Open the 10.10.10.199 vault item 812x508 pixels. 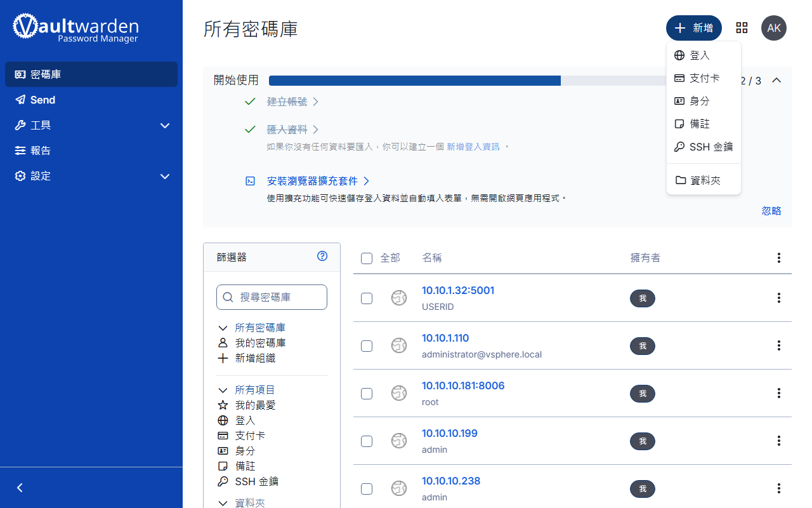point(450,433)
